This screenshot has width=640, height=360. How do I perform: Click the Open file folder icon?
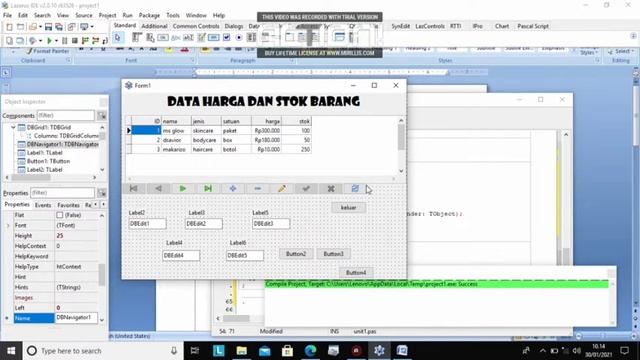click(x=33, y=27)
